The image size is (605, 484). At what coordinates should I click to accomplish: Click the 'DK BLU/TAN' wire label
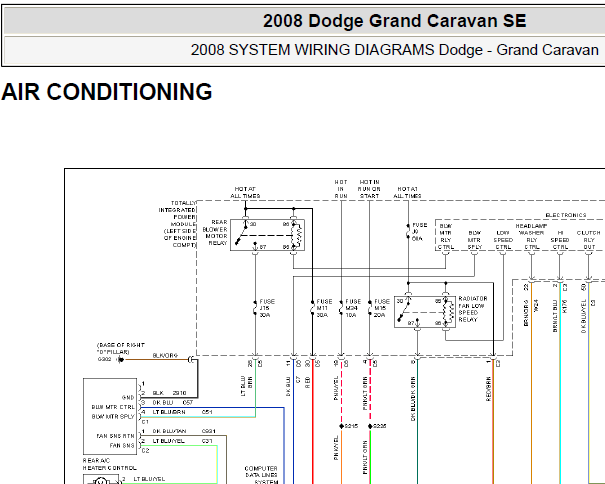(x=169, y=431)
